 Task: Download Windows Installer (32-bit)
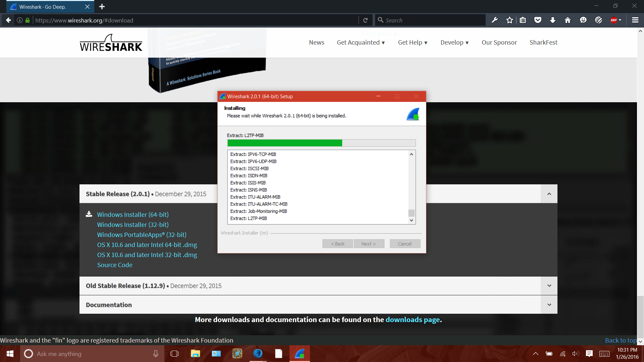click(133, 225)
